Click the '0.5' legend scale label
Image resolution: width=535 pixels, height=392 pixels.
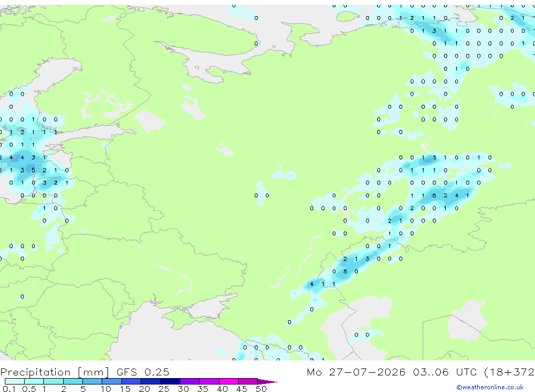click(29, 389)
